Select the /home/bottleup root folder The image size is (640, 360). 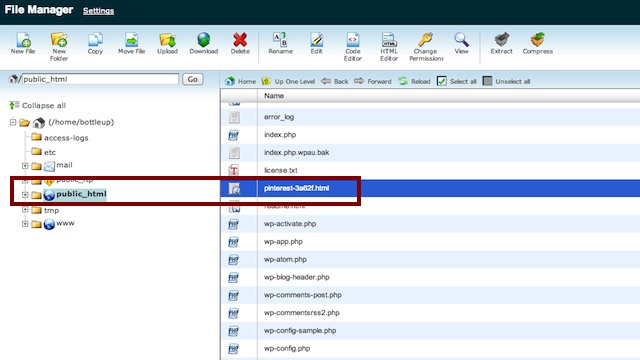(81, 122)
